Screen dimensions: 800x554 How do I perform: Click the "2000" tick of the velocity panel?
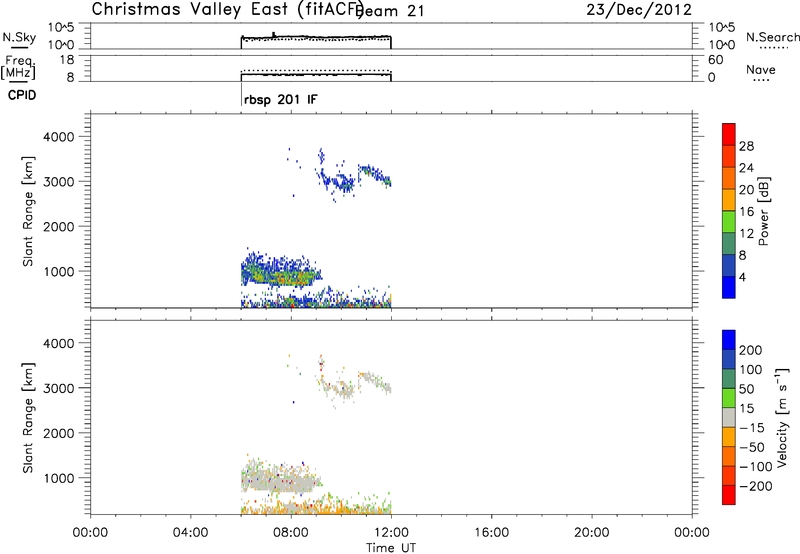(x=59, y=433)
